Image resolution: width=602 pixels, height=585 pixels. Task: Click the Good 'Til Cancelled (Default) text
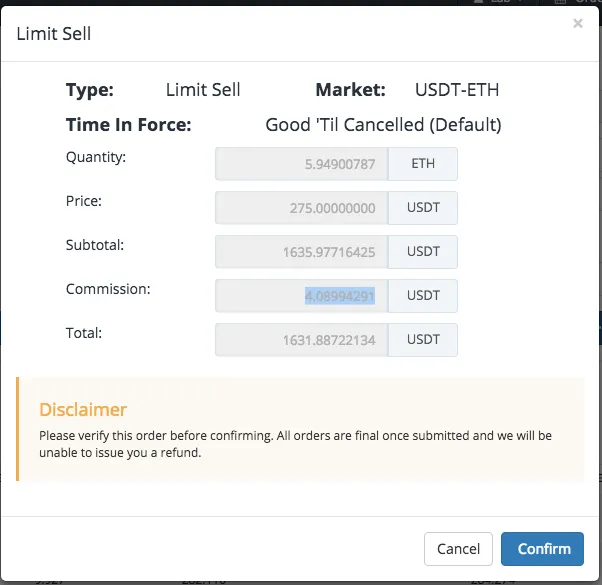pos(383,125)
